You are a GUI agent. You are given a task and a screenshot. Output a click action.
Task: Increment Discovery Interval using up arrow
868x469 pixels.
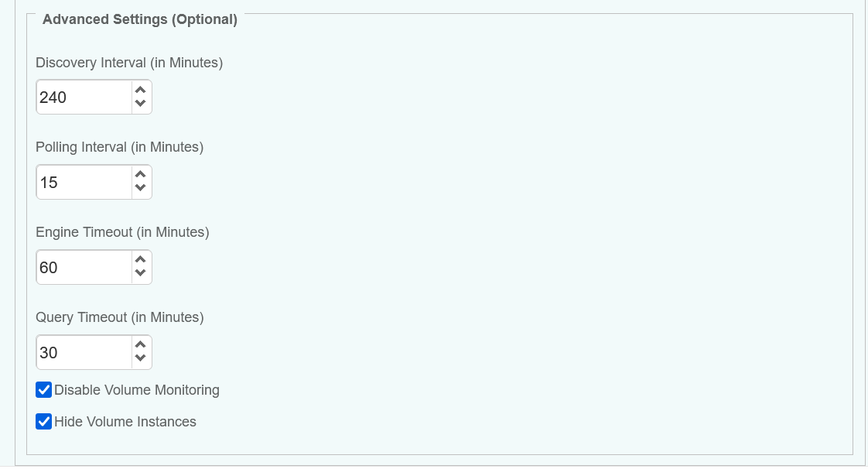pyautogui.click(x=140, y=90)
